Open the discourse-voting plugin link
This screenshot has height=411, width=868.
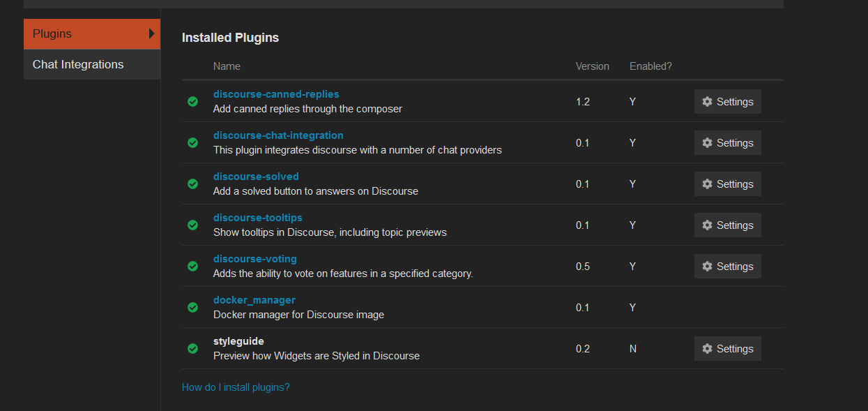point(255,259)
